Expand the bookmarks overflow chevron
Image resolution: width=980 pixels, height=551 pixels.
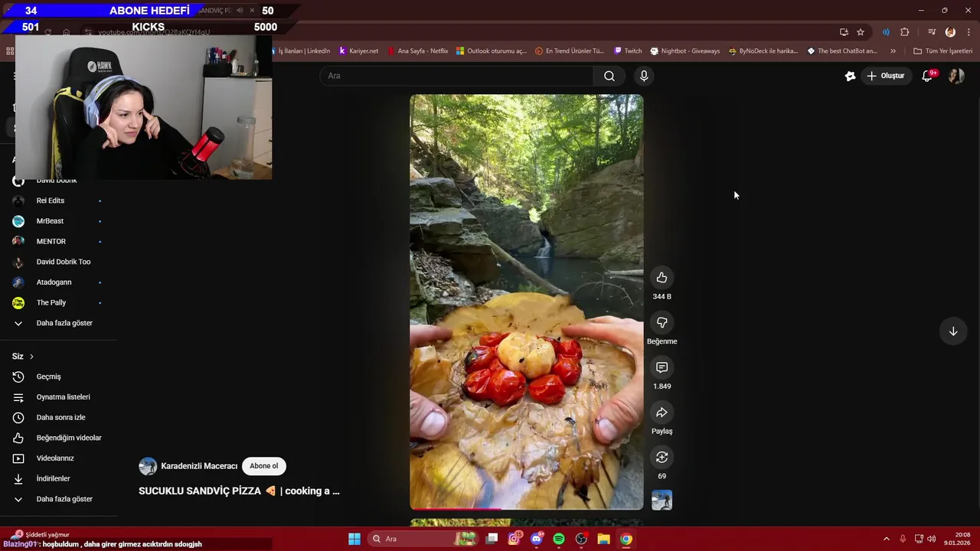click(893, 51)
